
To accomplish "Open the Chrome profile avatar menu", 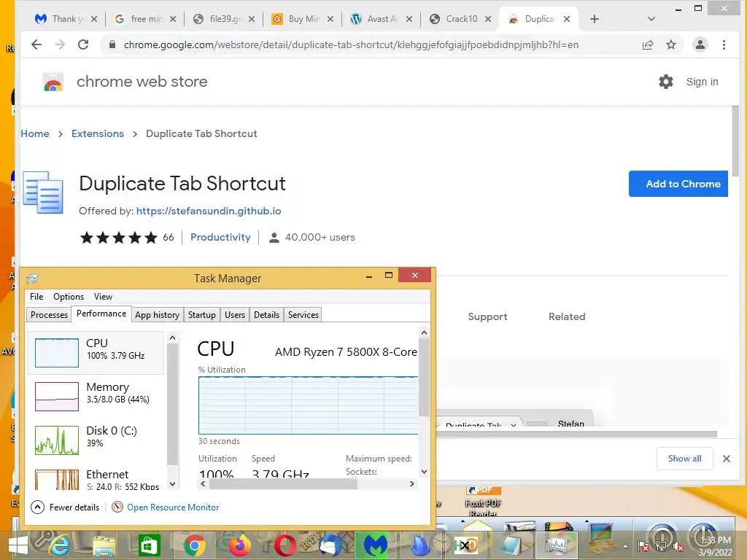I will pos(700,44).
